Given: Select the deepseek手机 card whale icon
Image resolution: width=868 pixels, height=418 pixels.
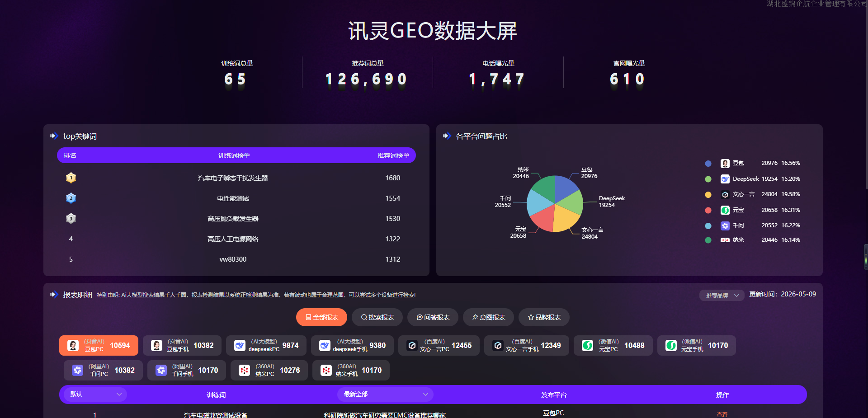Looking at the screenshot, I should point(325,346).
